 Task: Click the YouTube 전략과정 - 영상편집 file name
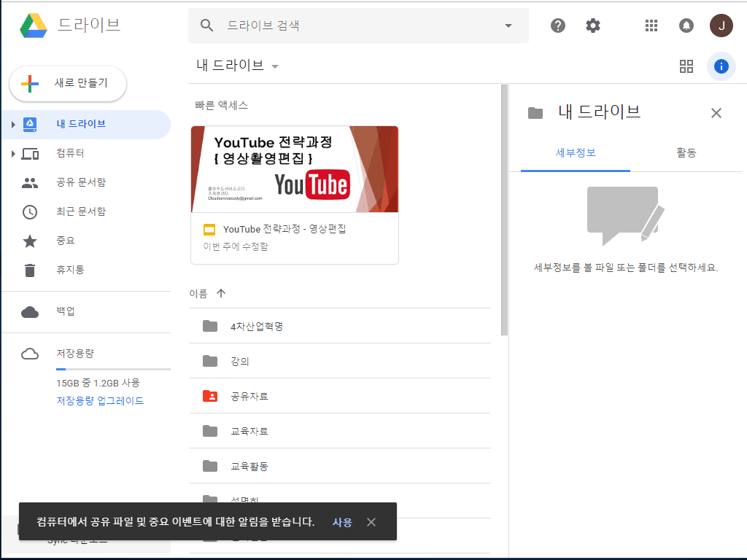pyautogui.click(x=285, y=230)
